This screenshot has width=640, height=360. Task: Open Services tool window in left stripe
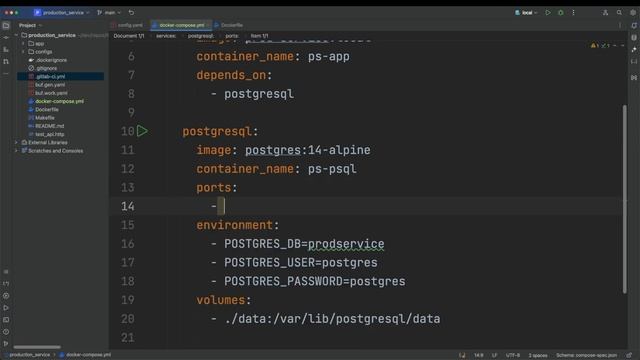click(6, 296)
